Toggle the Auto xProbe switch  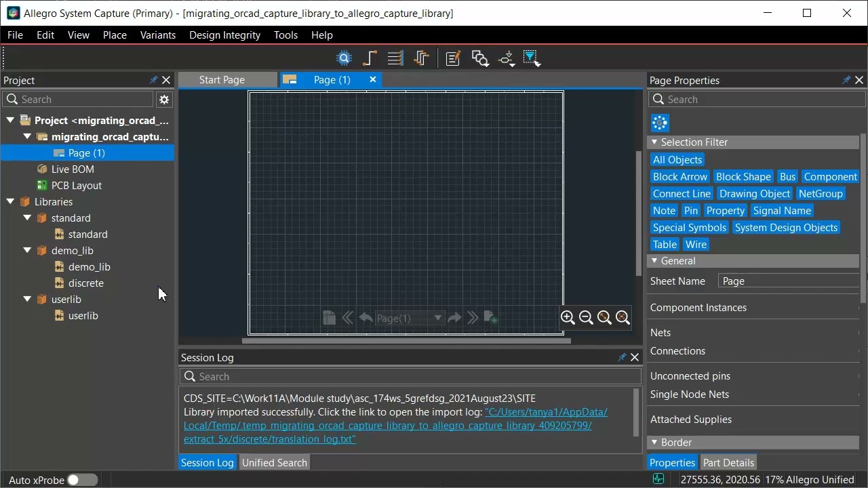pos(82,480)
